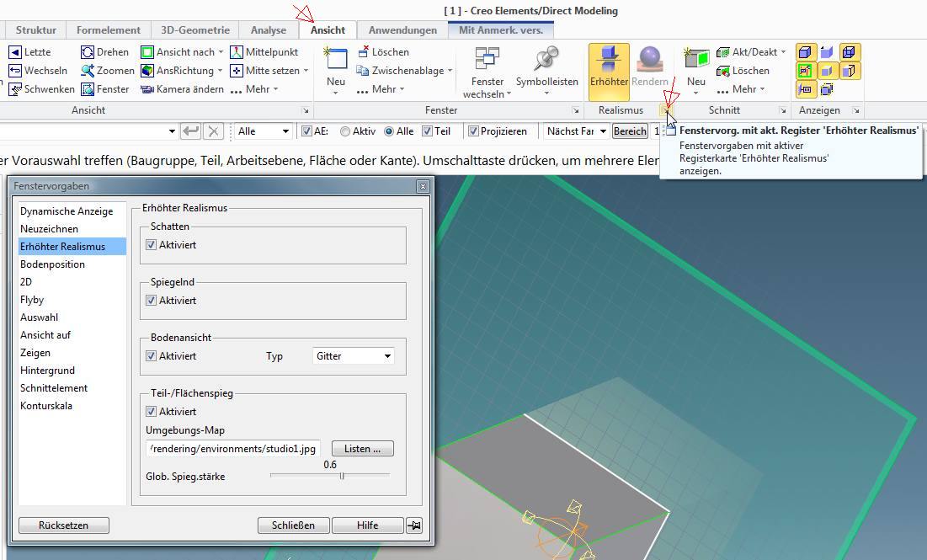Click the wireframe cube icon, top right of Anzeigen group
Viewport: 927px width, 560px height.
[x=849, y=52]
